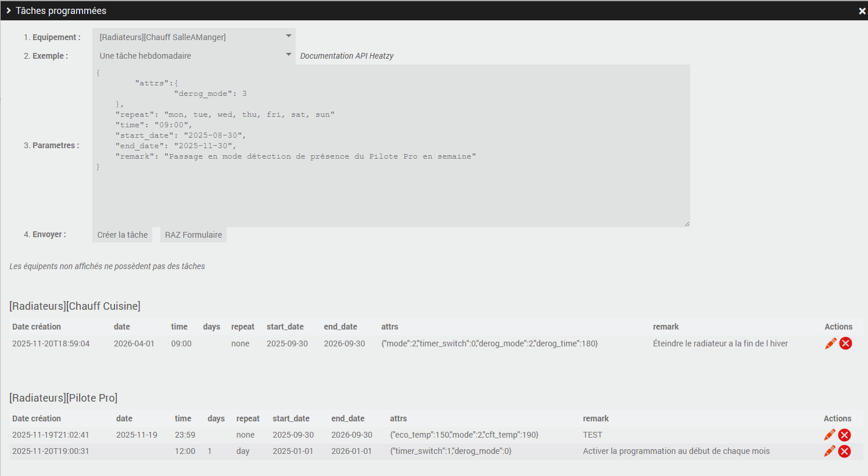Viewport: 868px width, 476px height.
Task: Edit the TEST task with pencil icon
Action: click(x=829, y=435)
